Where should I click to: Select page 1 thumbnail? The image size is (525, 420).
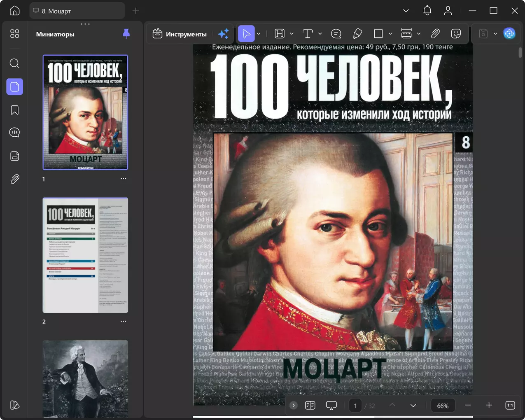pyautogui.click(x=85, y=112)
